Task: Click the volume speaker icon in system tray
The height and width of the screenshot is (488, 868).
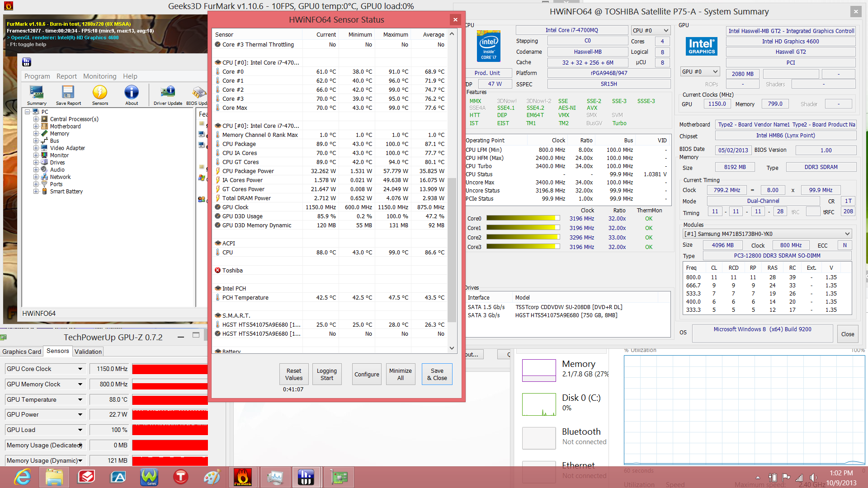Action: coord(813,478)
